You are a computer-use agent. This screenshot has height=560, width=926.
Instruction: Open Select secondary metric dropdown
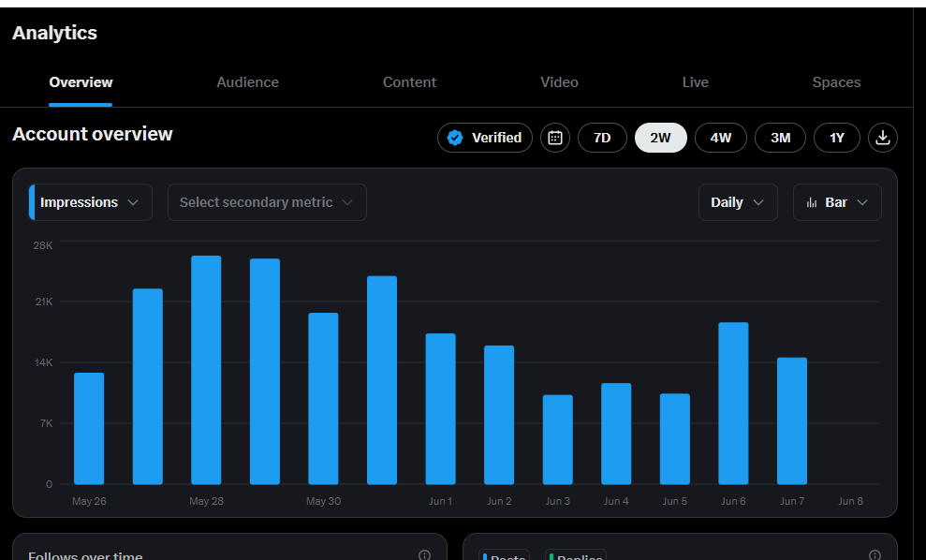pos(267,202)
